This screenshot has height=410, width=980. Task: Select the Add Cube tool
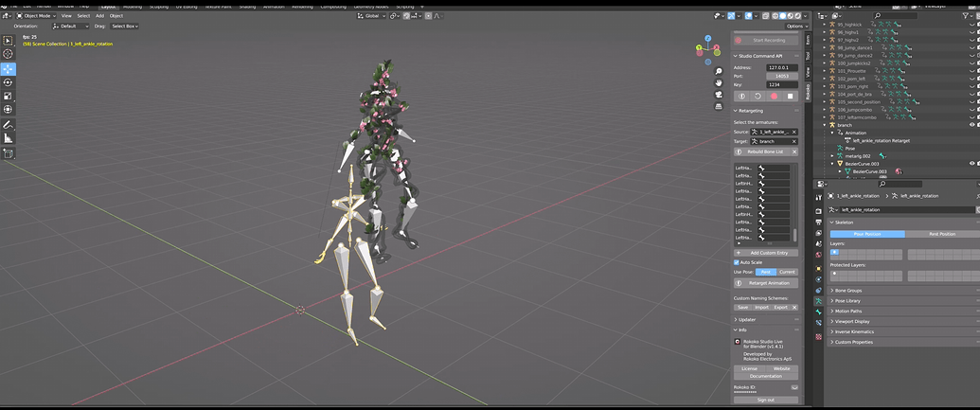click(9, 153)
